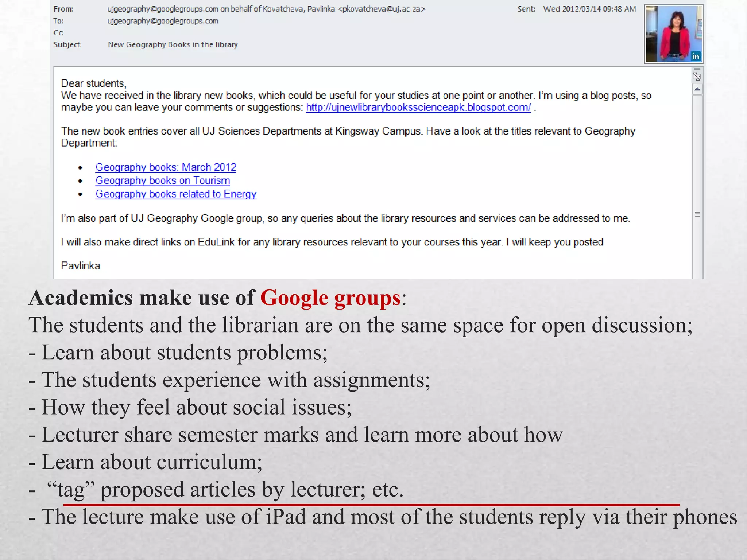This screenshot has width=747, height=560.
Task: Click the 'Learn about students problems;' line
Action: pyautogui.click(x=178, y=353)
